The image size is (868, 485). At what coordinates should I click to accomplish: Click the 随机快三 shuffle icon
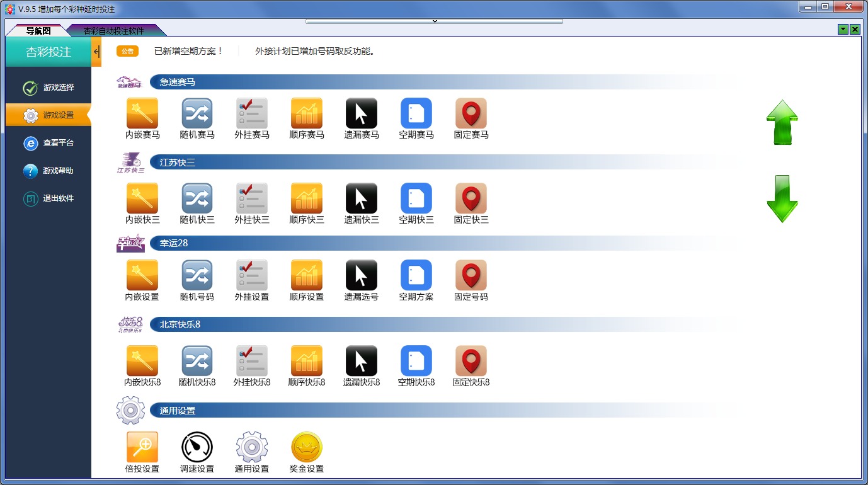197,198
